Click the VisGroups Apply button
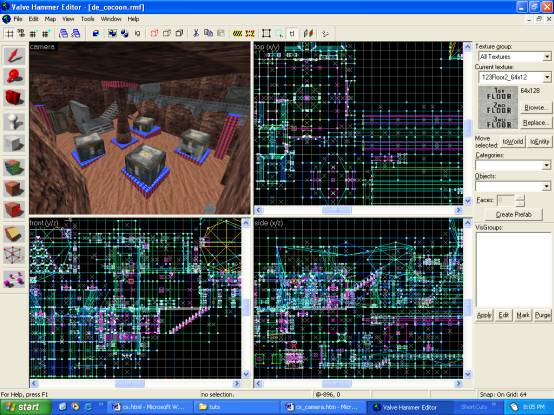 484,315
